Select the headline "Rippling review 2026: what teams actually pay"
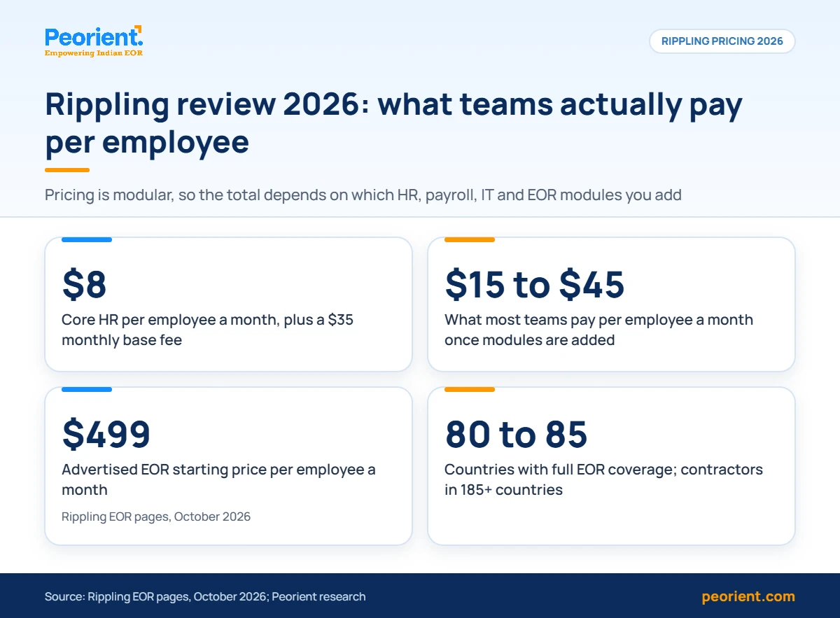Image resolution: width=840 pixels, height=618 pixels. [393, 104]
